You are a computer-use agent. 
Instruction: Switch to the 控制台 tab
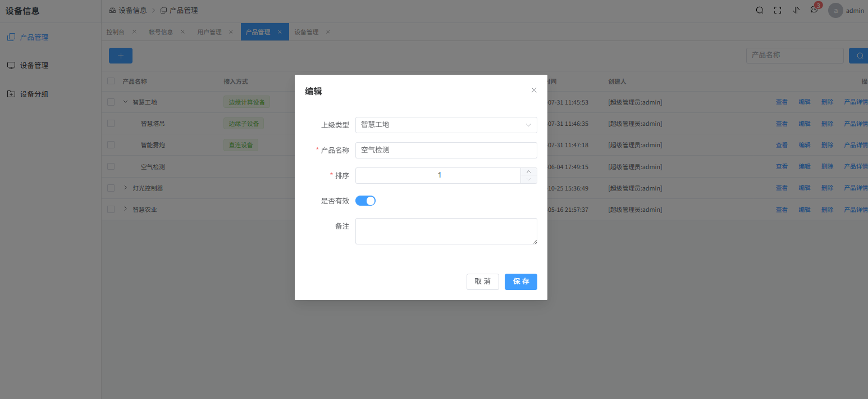click(116, 32)
